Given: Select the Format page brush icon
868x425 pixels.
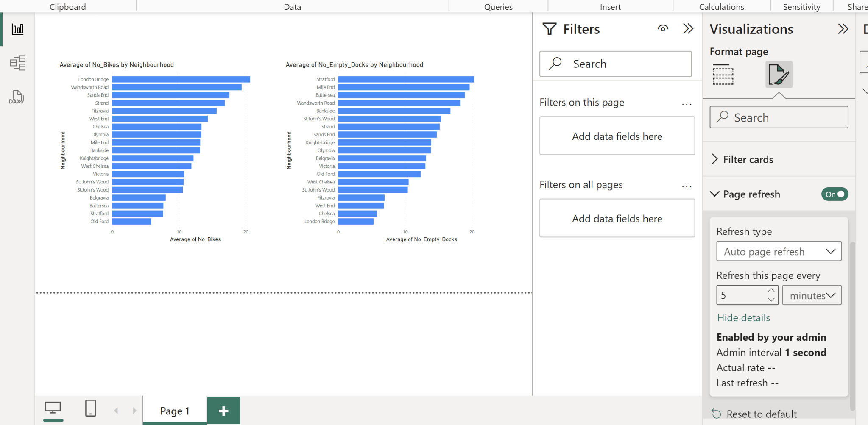Looking at the screenshot, I should [779, 75].
